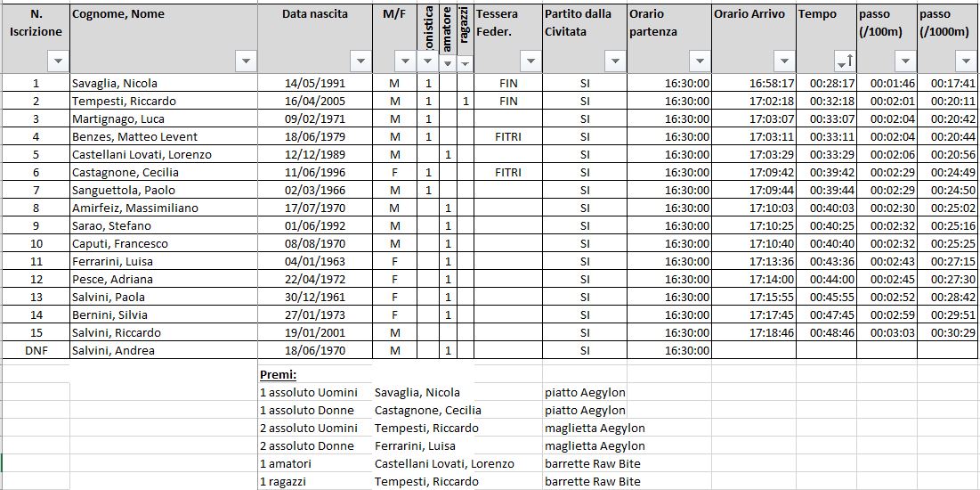Viewport: 980px width, 490px height.
Task: Open the amatore column filter arrow
Action: pyautogui.click(x=448, y=63)
